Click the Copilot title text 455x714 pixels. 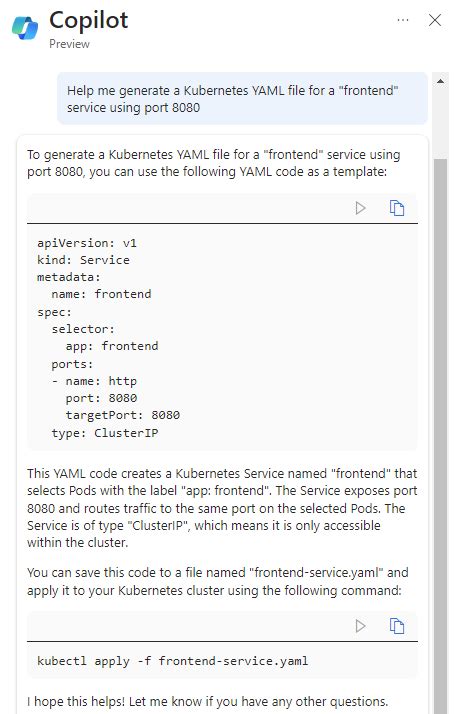pyautogui.click(x=89, y=20)
